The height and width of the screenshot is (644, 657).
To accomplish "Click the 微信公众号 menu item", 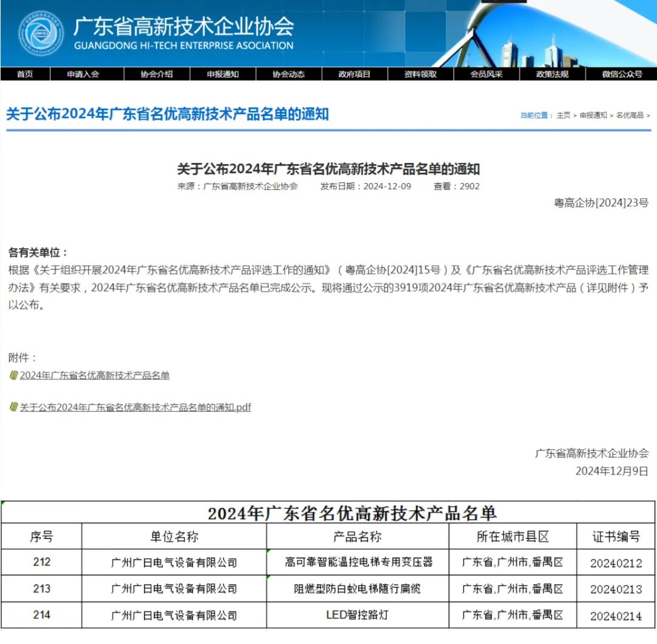I will (x=622, y=74).
